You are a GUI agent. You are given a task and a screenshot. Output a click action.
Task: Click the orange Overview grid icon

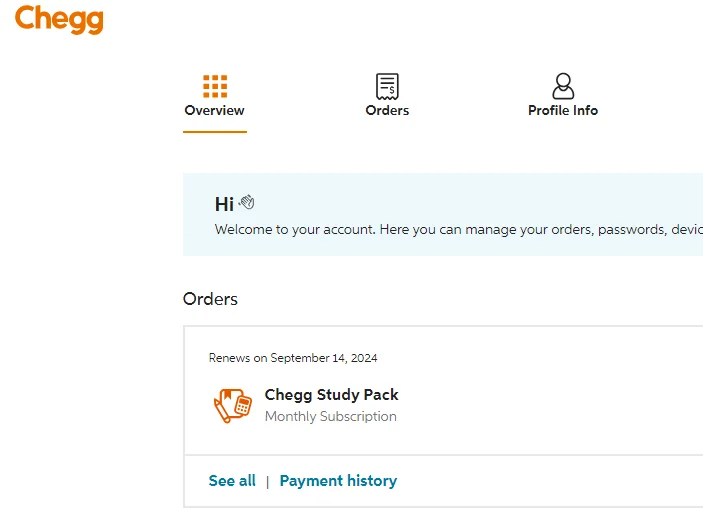pos(215,86)
